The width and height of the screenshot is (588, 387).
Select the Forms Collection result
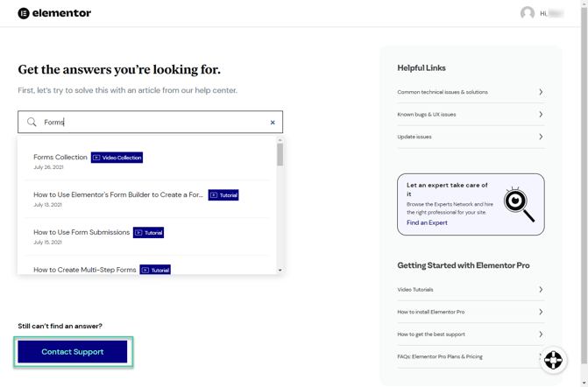[x=60, y=158]
